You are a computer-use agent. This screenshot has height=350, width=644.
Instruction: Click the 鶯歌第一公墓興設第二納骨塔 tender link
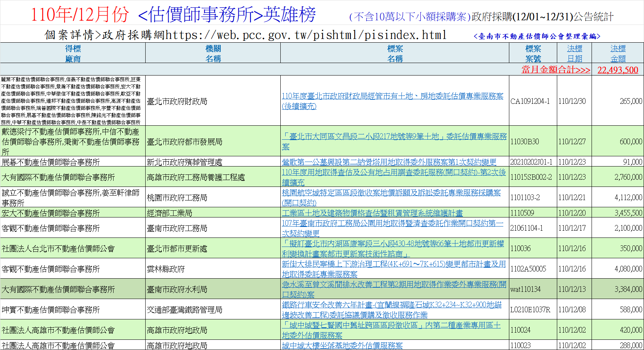point(389,162)
